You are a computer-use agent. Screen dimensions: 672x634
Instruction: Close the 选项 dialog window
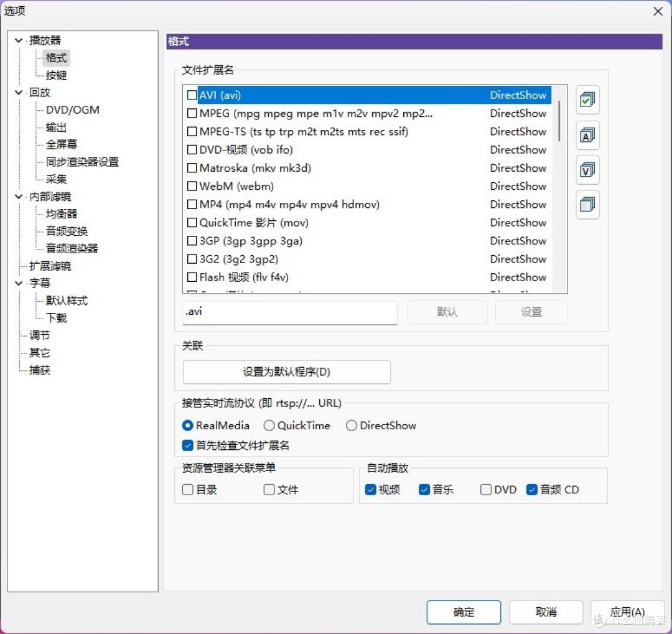coord(658,12)
